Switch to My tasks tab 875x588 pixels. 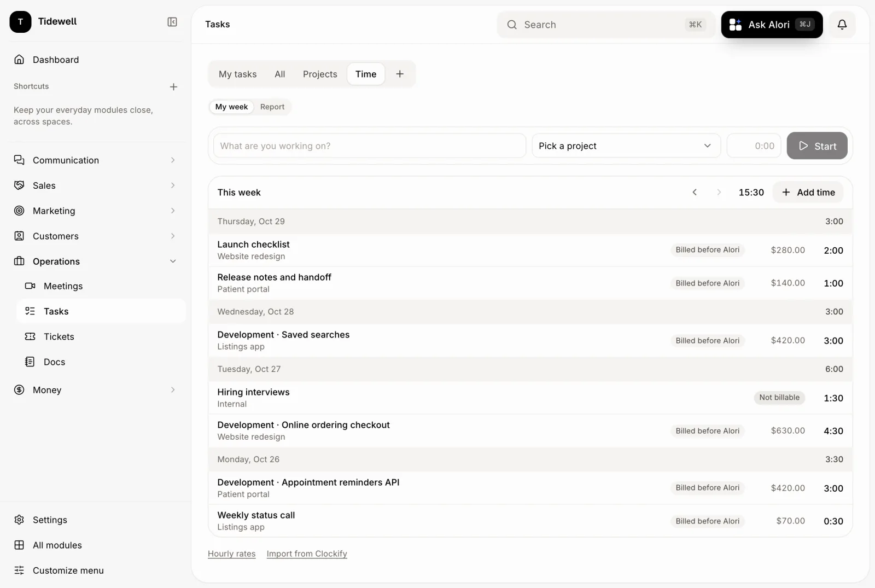tap(237, 74)
